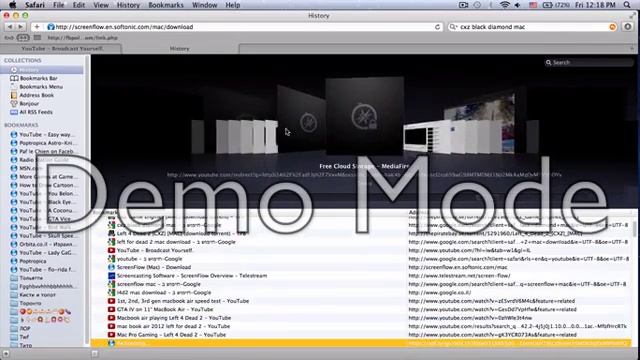Click the 'cxz black diamond mac' search field

pyautogui.click(x=532, y=27)
